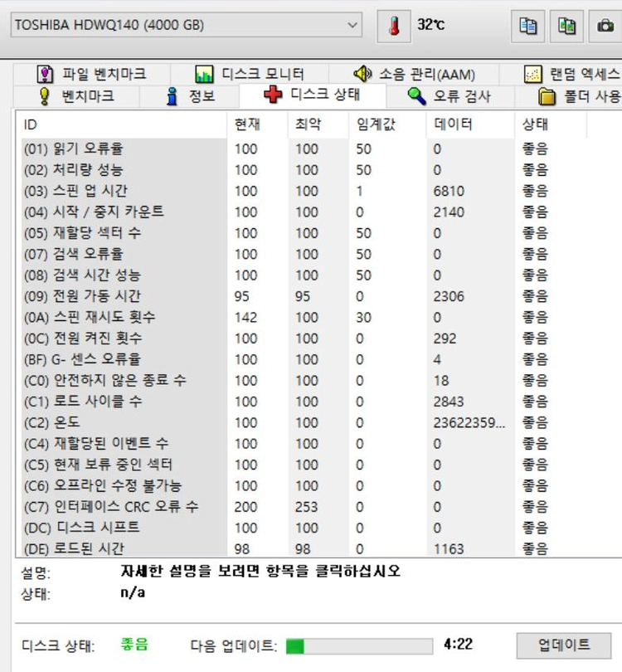Viewport: 622px width, 672px height.
Task: Open the 소음 관리(AAM) tab
Action: click(x=414, y=74)
